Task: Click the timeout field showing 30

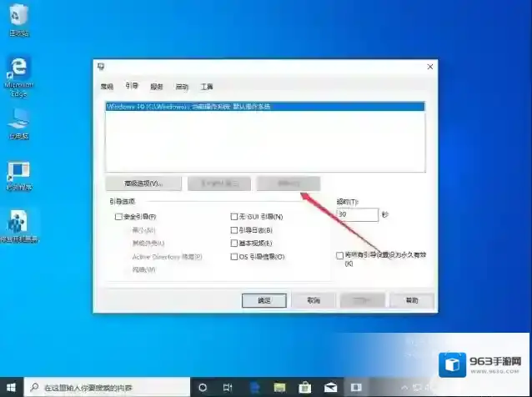Action: pyautogui.click(x=358, y=214)
